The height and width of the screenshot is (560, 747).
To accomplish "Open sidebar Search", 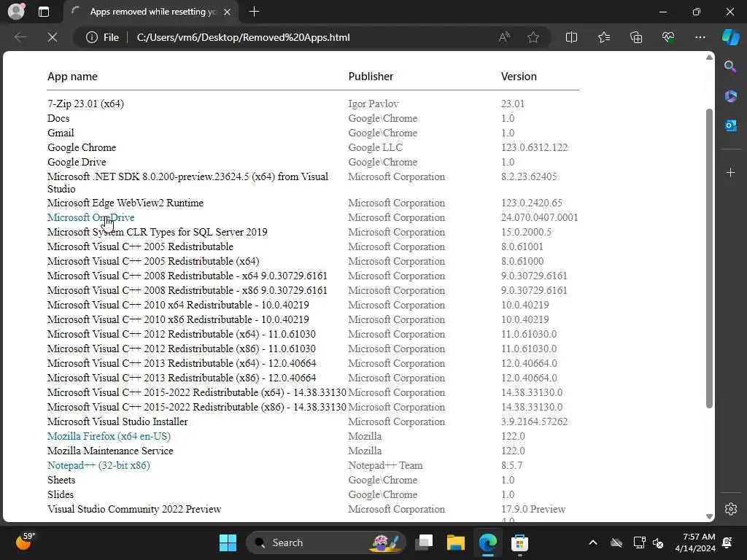I will (x=730, y=66).
